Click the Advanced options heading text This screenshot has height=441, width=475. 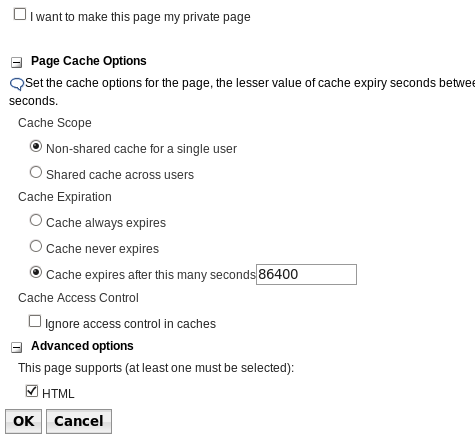tap(82, 346)
